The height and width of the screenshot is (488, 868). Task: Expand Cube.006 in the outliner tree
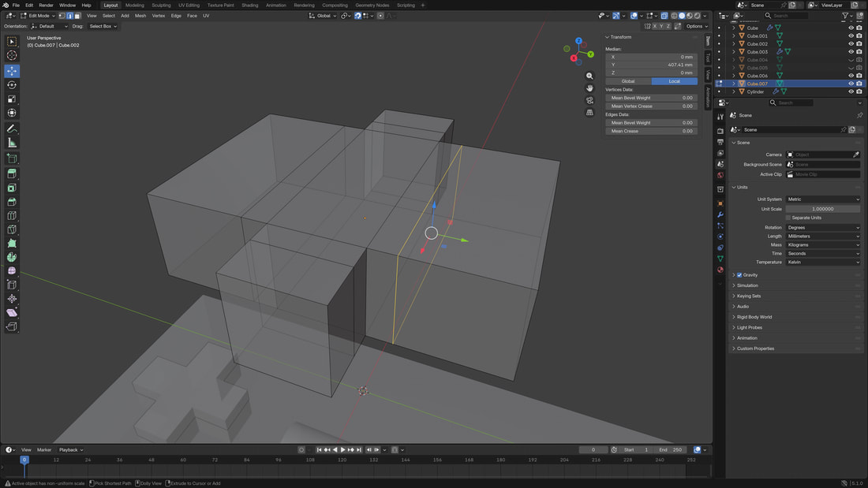(x=734, y=76)
